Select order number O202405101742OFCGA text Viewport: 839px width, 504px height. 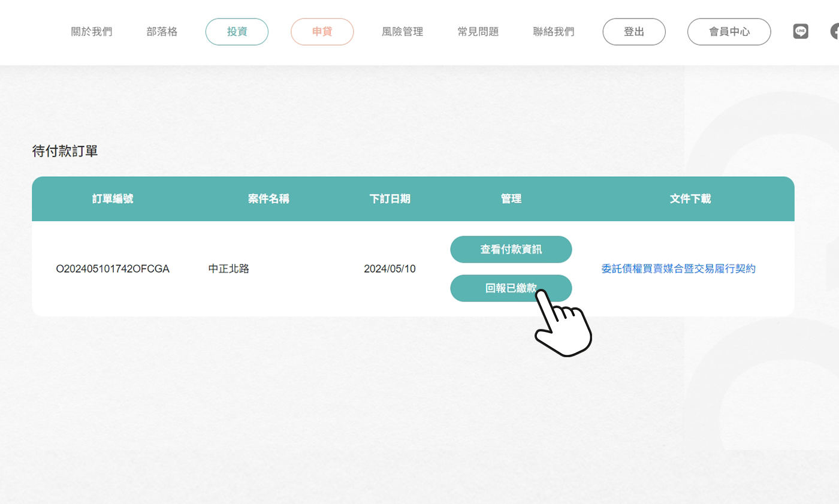113,269
